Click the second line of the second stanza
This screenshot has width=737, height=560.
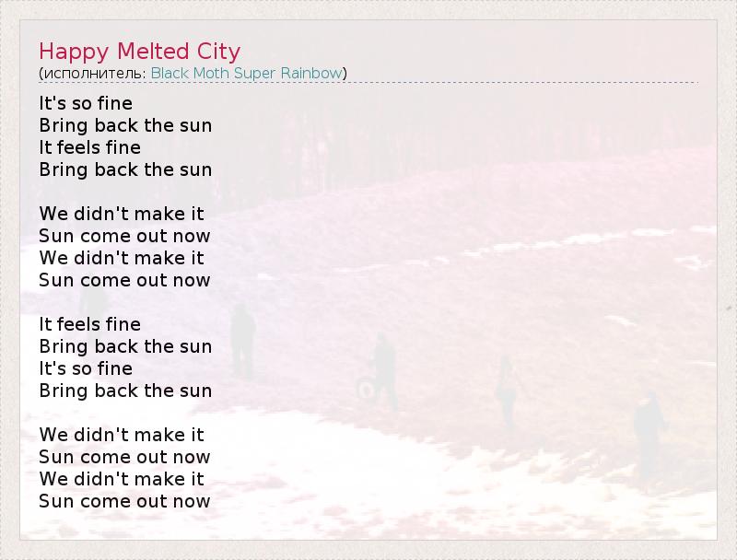pyautogui.click(x=124, y=236)
